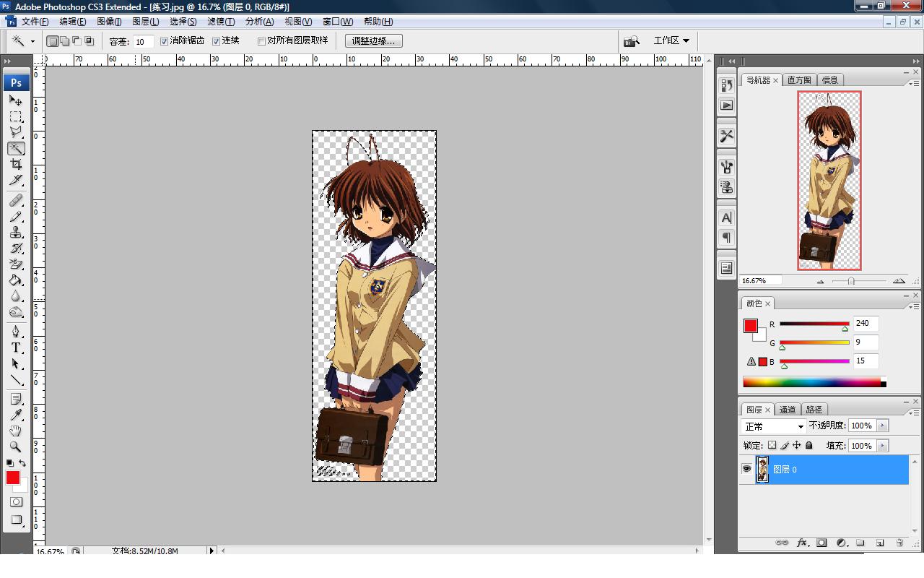This screenshot has width=924, height=578.
Task: Toggle the 连续 contiguous checkbox
Action: tap(216, 41)
